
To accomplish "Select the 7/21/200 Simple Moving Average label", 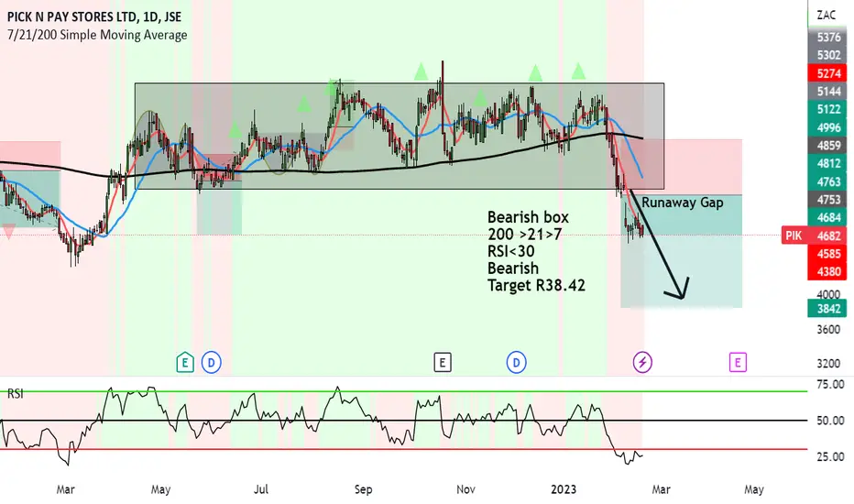I will click(x=97, y=35).
